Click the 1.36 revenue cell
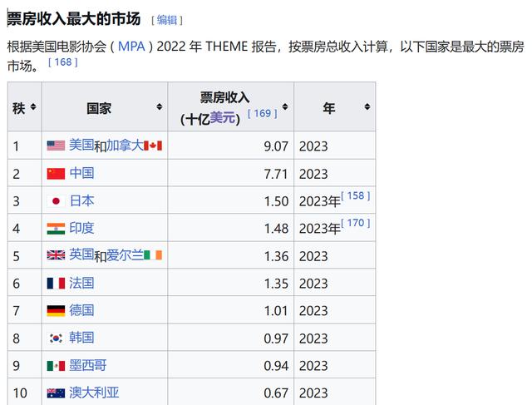 tap(231, 255)
